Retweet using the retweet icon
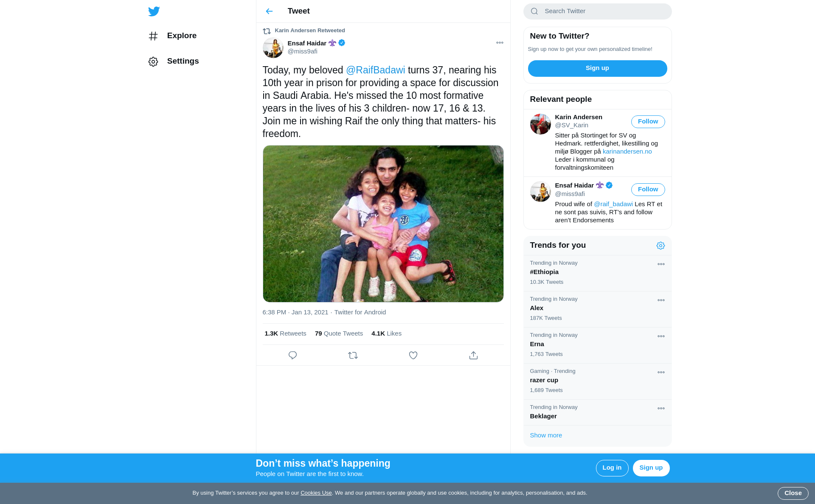The image size is (815, 504). click(x=353, y=356)
